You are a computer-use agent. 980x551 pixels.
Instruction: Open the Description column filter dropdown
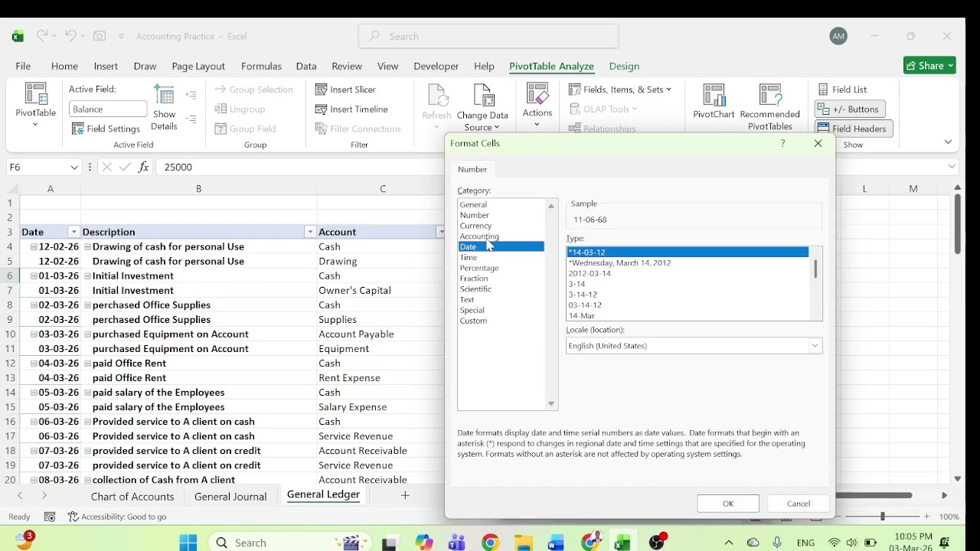310,232
